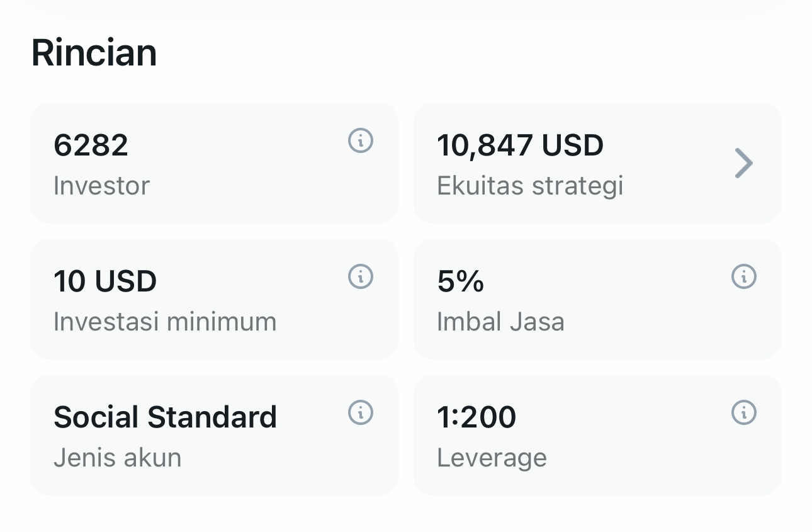Tap the Imbal Jasa info icon
The image size is (812, 532).
point(743,276)
